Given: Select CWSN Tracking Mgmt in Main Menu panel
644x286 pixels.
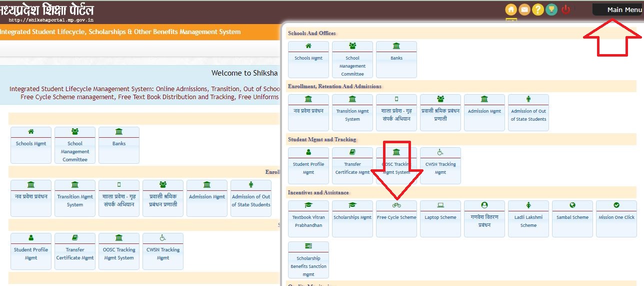Looking at the screenshot, I should (x=440, y=165).
